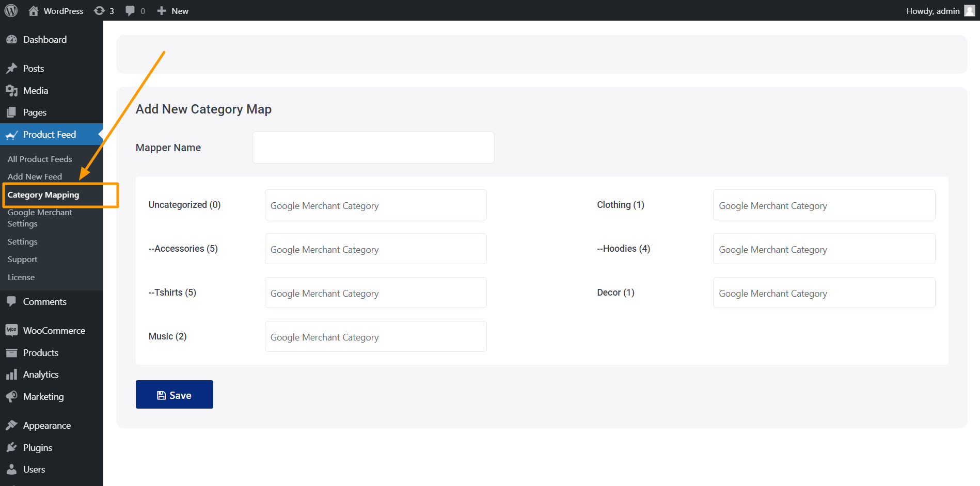
Task: Click the Add New Category Map heading
Action: [203, 109]
